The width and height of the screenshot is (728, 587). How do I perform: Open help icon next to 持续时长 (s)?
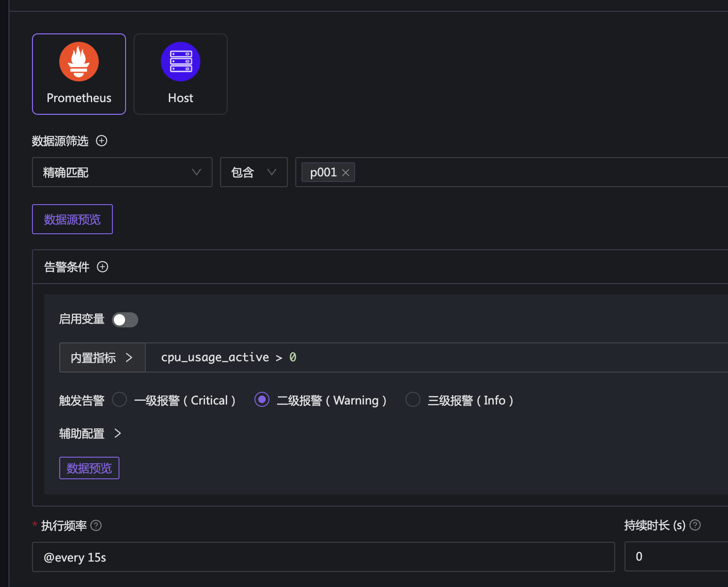tap(695, 525)
